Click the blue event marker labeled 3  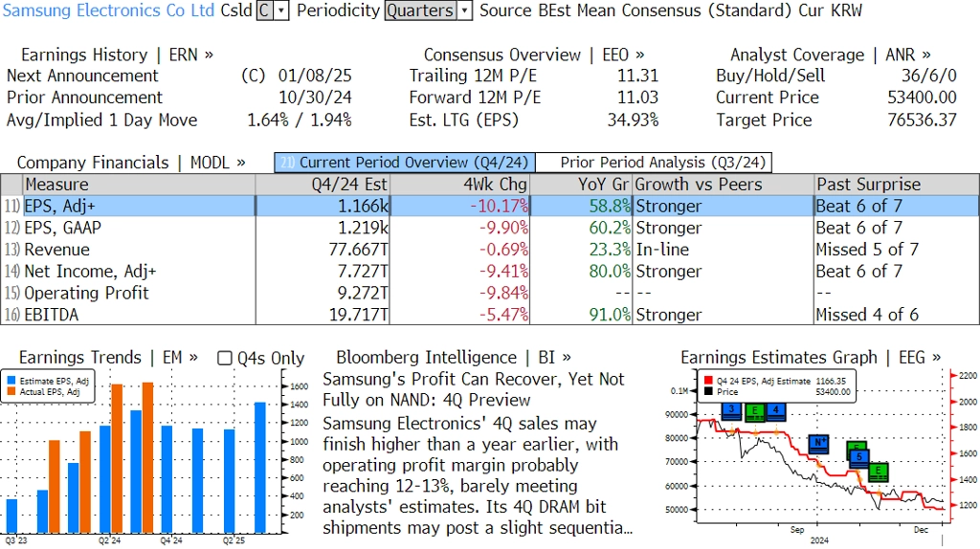pyautogui.click(x=731, y=411)
